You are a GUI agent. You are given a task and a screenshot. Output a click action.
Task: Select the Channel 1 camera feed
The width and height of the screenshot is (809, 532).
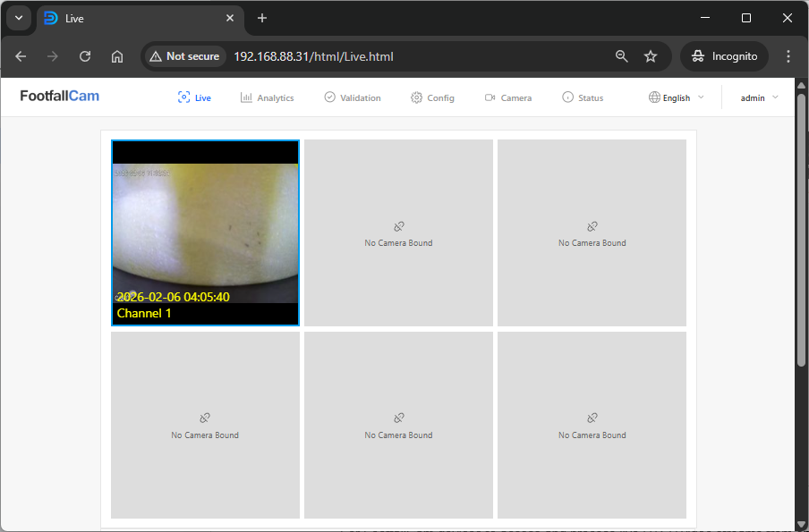205,232
